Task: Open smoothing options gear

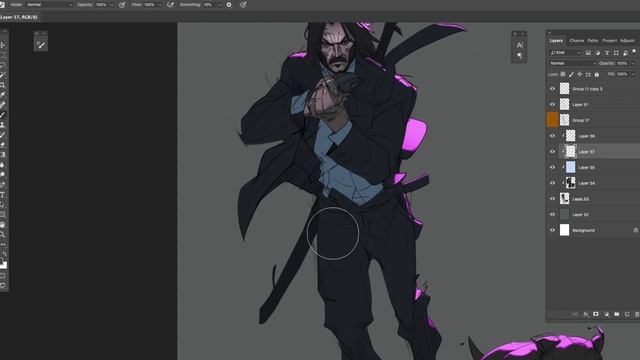Action: [229, 5]
